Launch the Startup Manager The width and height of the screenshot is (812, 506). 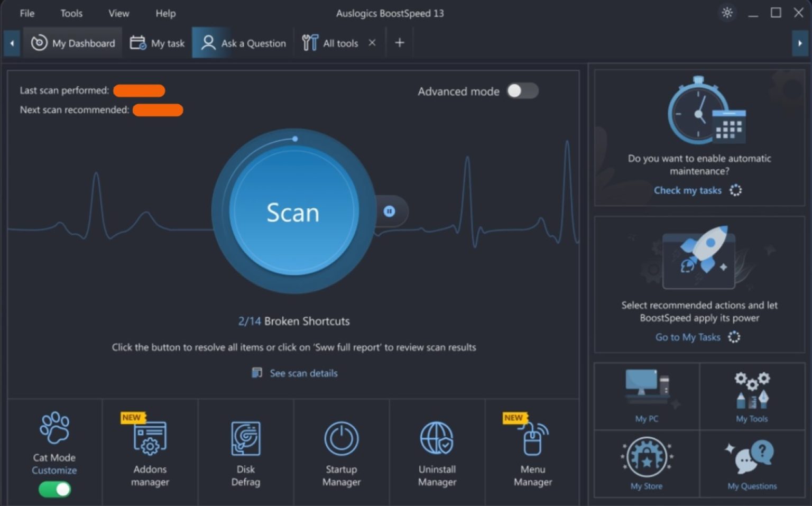point(341,452)
